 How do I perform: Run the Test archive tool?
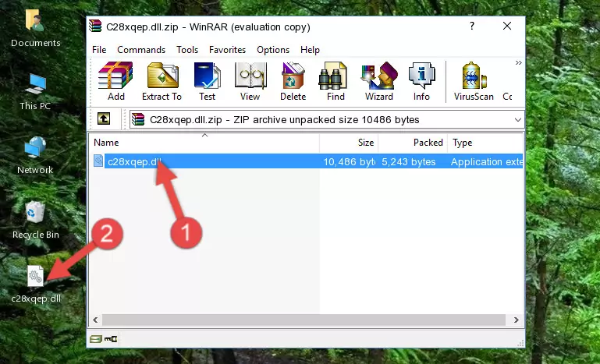(207, 81)
